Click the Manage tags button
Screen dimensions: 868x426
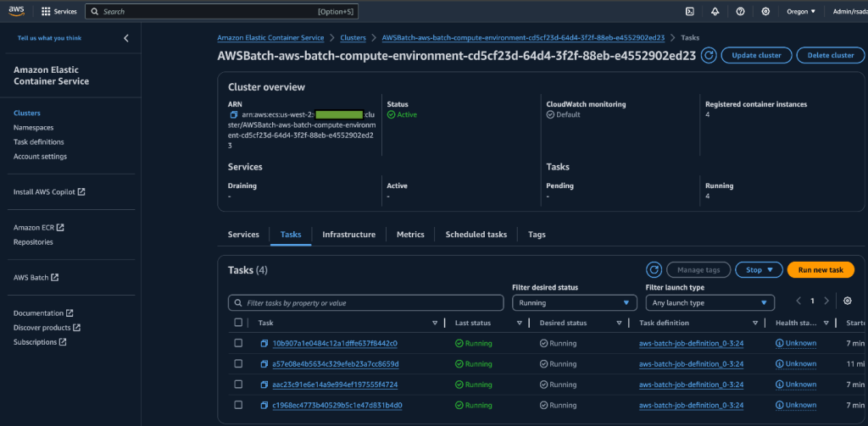[698, 270]
